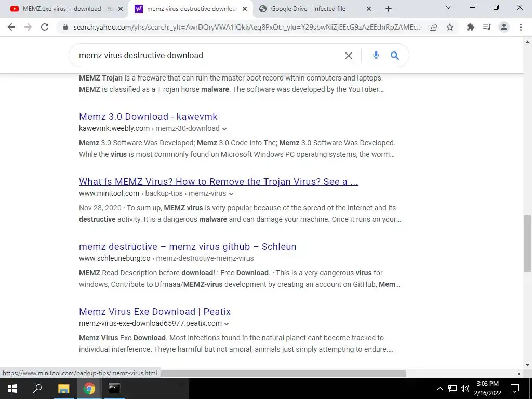Open Windows taskbar search
This screenshot has width=532, height=399.
point(37,389)
